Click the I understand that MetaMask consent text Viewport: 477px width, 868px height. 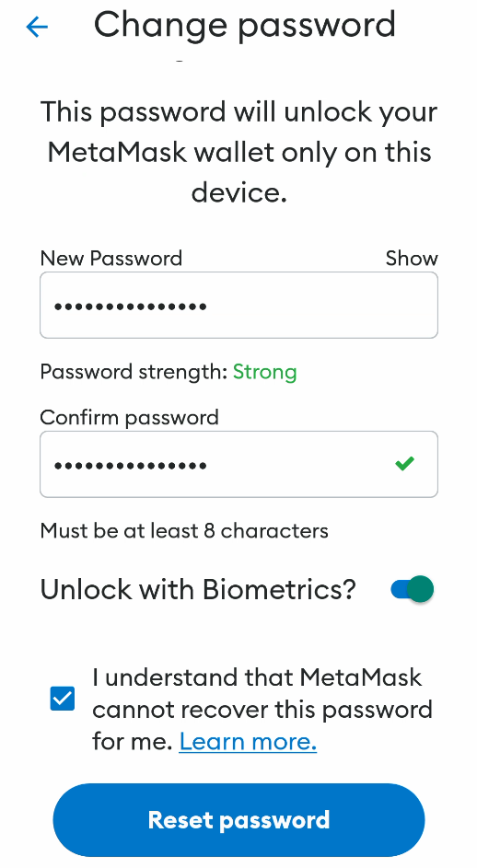pos(262,709)
